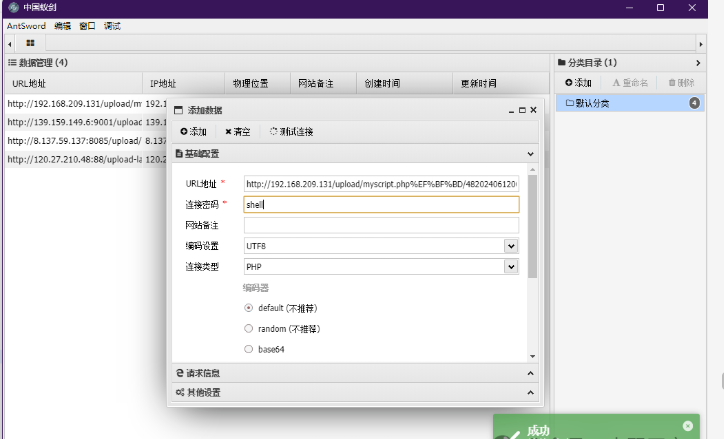Click dialog scrollbar down arrow
Image resolution: width=724 pixels, height=439 pixels.
pyautogui.click(x=532, y=356)
